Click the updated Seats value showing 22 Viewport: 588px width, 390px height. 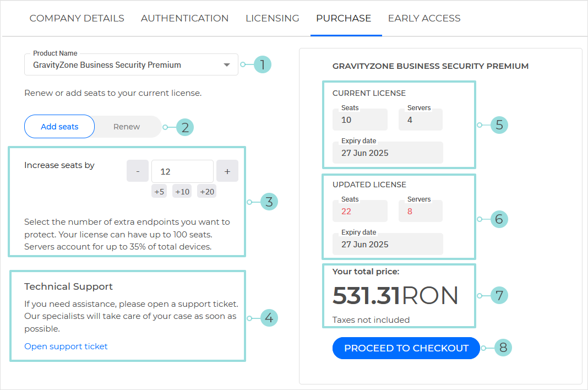(x=360, y=210)
